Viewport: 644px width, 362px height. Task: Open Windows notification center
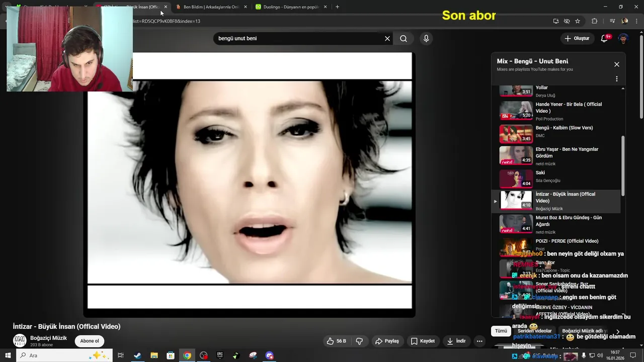coord(633,355)
